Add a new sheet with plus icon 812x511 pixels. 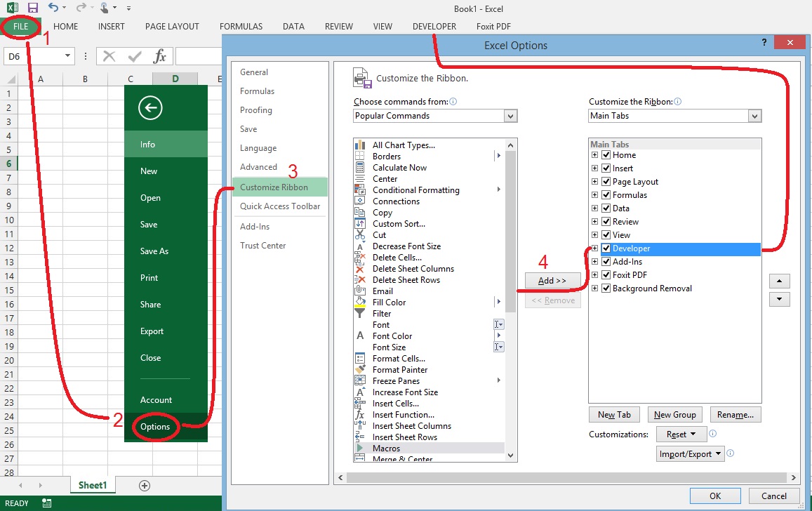click(145, 486)
